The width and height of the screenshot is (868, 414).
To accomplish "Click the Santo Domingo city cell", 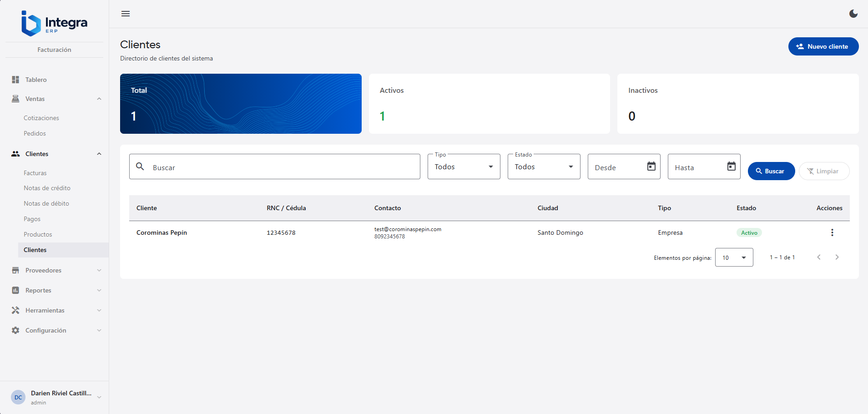I will (560, 232).
